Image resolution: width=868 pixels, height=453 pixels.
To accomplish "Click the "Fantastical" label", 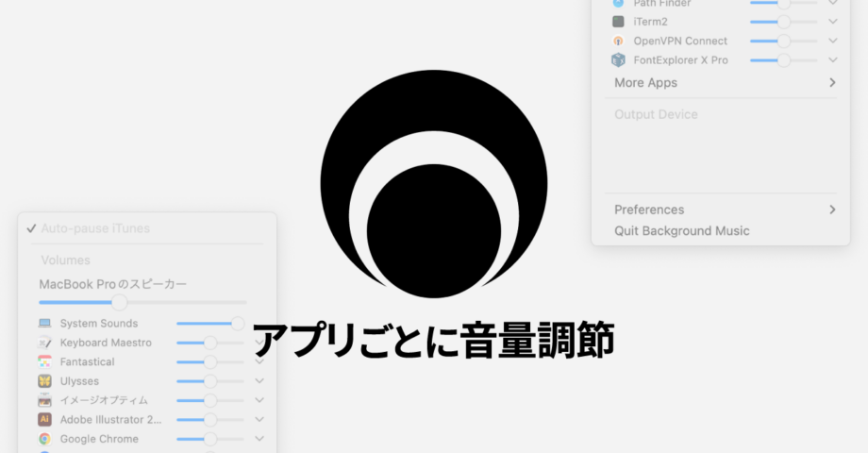I will point(88,361).
